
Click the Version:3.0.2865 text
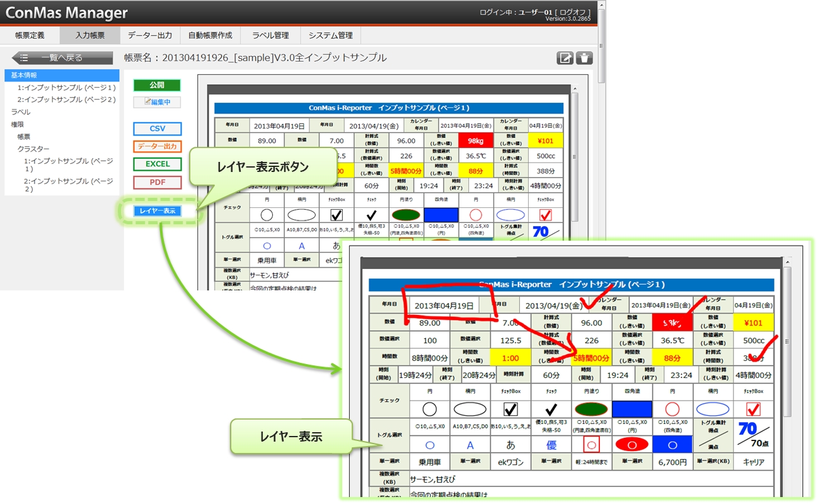coord(568,19)
